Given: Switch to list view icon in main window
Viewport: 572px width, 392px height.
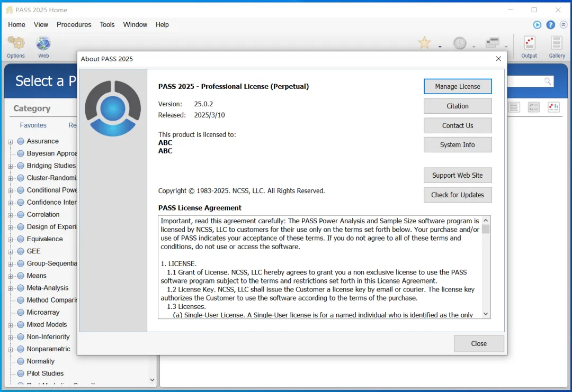Looking at the screenshot, I should point(514,107).
